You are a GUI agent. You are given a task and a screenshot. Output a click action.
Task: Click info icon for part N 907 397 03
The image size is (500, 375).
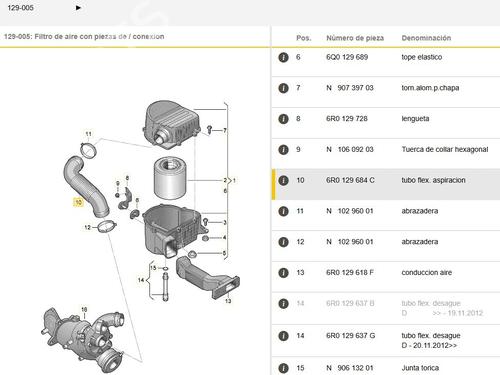coord(283,88)
